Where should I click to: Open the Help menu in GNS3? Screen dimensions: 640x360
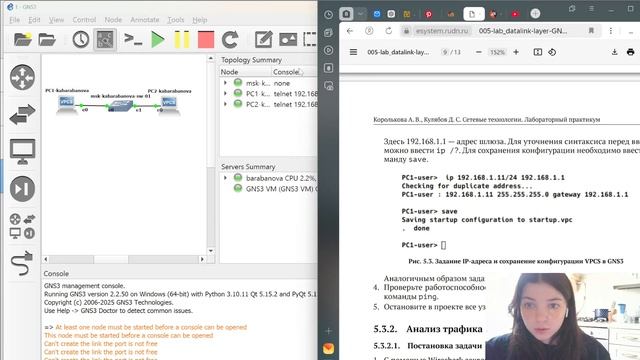click(x=200, y=20)
